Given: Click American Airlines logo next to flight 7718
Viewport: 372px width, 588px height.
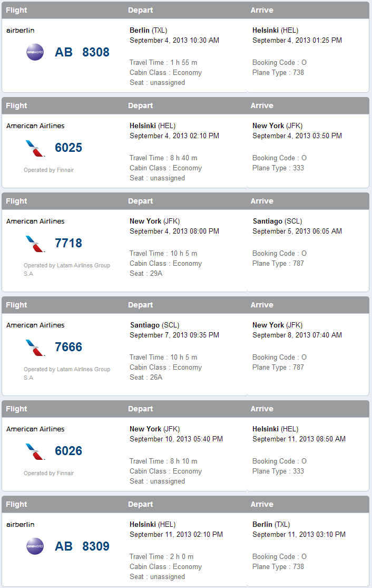Looking at the screenshot, I should (x=35, y=244).
